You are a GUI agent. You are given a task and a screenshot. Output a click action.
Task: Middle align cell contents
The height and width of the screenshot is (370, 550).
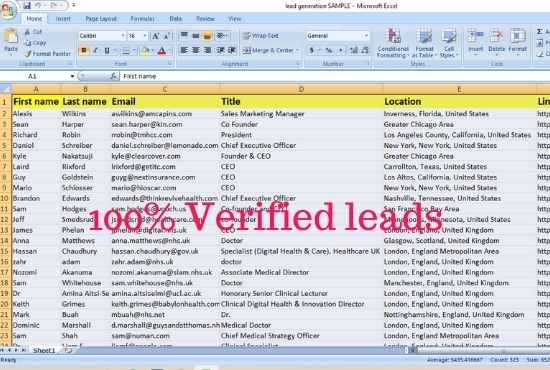click(196, 35)
